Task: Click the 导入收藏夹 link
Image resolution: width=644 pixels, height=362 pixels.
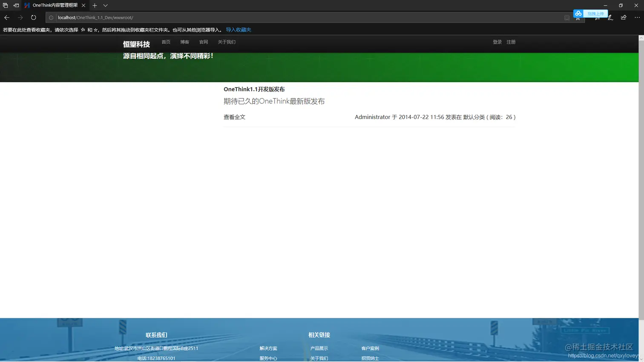Action: 238,29
